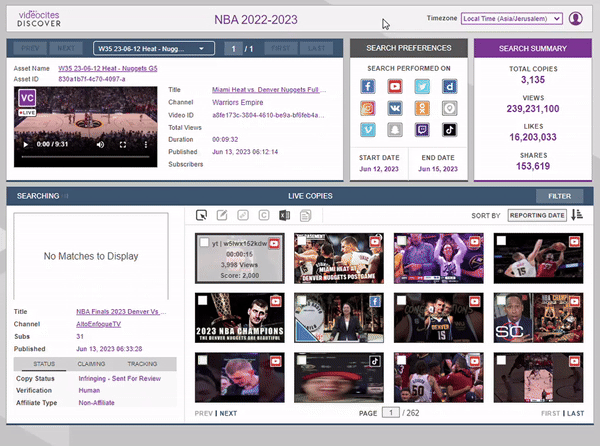Image resolution: width=600 pixels, height=446 pixels.
Task: Reverse the sort order direction
Action: click(577, 215)
